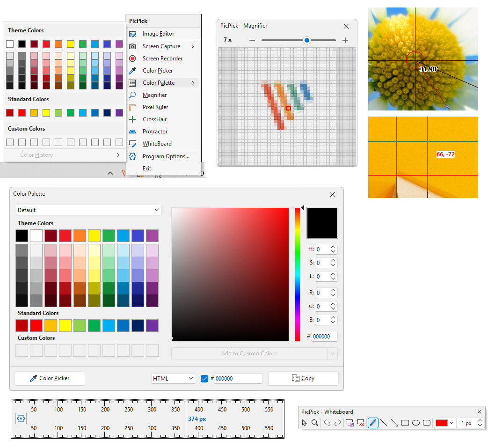This screenshot has width=495, height=448.
Task: Click the Magnifier zoom slider handle
Action: (x=306, y=40)
